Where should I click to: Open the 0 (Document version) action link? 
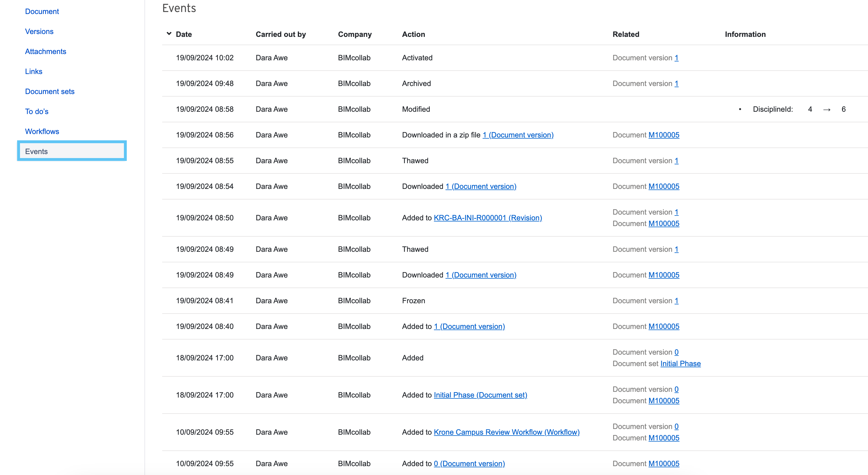point(469,464)
